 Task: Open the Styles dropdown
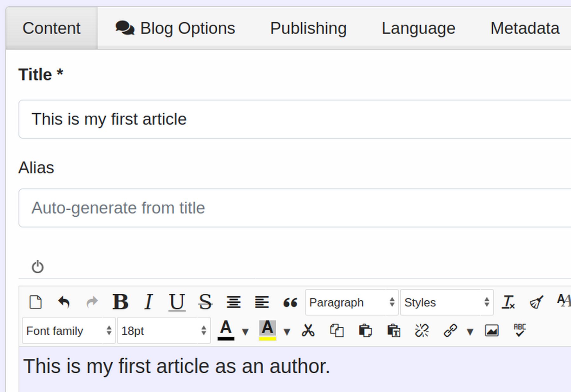[447, 302]
